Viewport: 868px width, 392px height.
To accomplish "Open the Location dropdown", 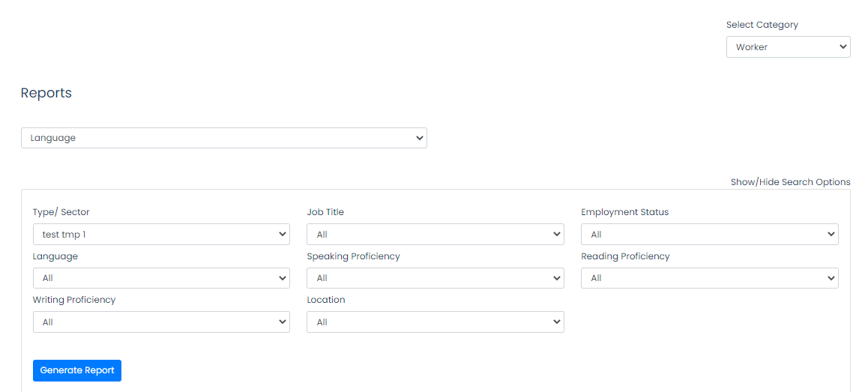I will [435, 322].
